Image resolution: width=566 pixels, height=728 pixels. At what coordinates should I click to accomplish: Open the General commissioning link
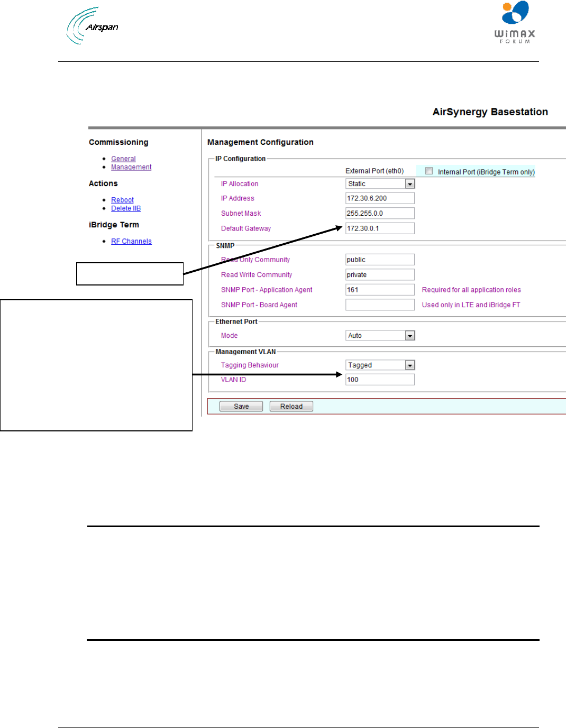[123, 159]
